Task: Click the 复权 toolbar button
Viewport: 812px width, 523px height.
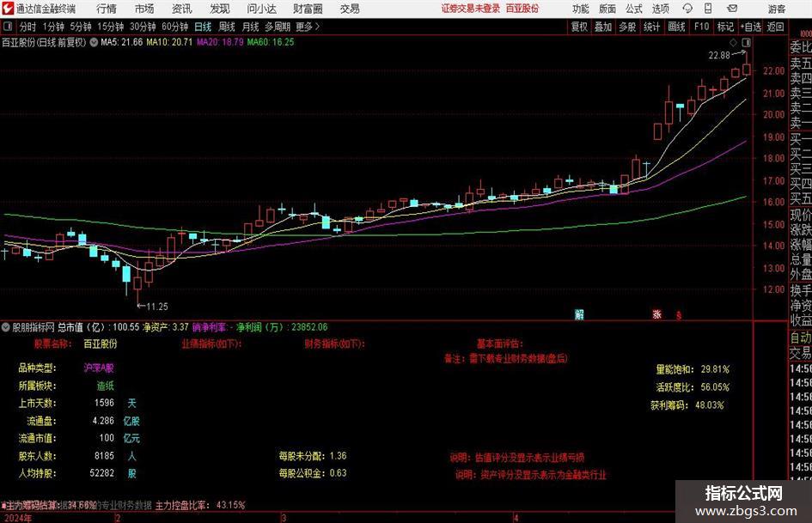Action: 579,27
